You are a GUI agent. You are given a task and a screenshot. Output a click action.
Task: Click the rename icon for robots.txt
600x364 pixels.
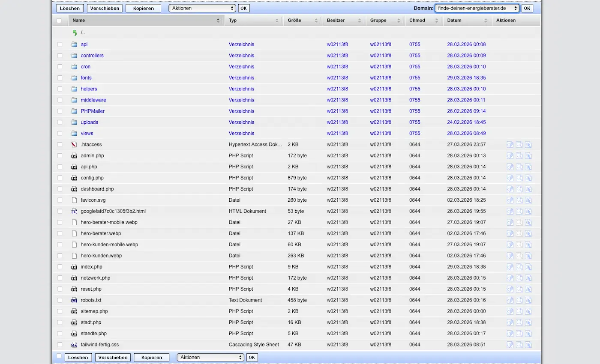[x=529, y=300]
